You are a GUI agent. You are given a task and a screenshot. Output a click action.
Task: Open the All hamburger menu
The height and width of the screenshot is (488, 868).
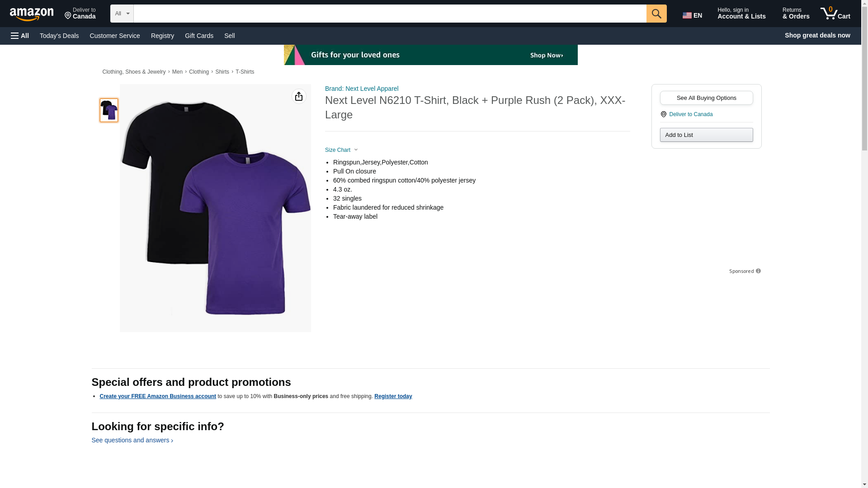click(20, 36)
